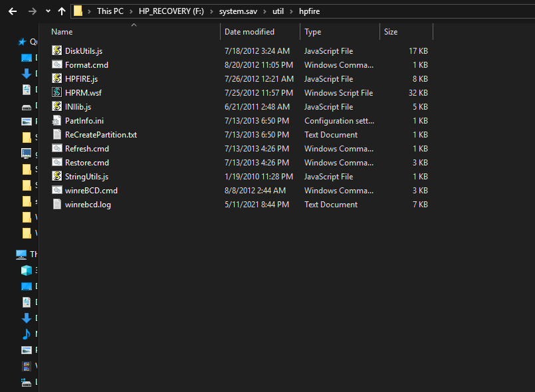The height and width of the screenshot is (392, 535).
Task: Click the Windows Script File type cell
Action: coord(338,93)
